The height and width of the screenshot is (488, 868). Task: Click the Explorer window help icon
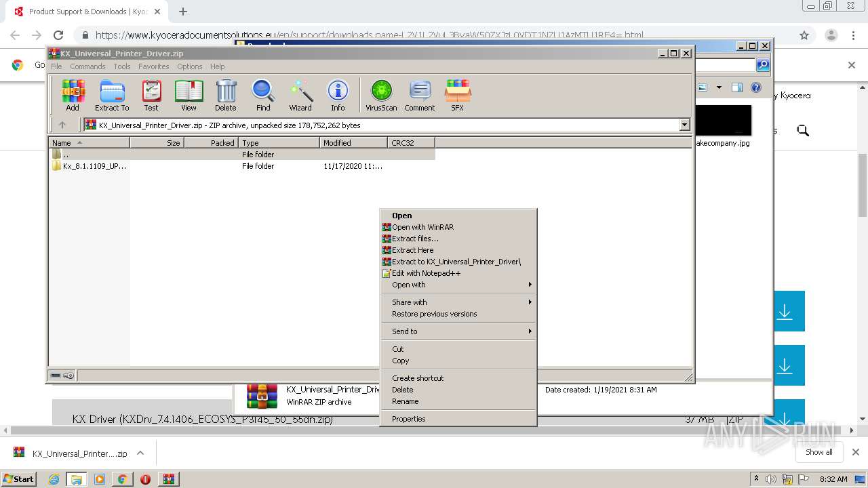coord(756,87)
